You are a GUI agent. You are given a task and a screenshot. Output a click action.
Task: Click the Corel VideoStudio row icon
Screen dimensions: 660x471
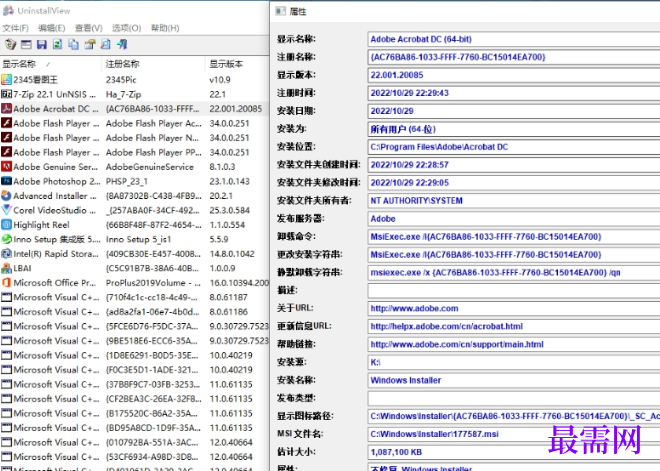tap(6, 210)
